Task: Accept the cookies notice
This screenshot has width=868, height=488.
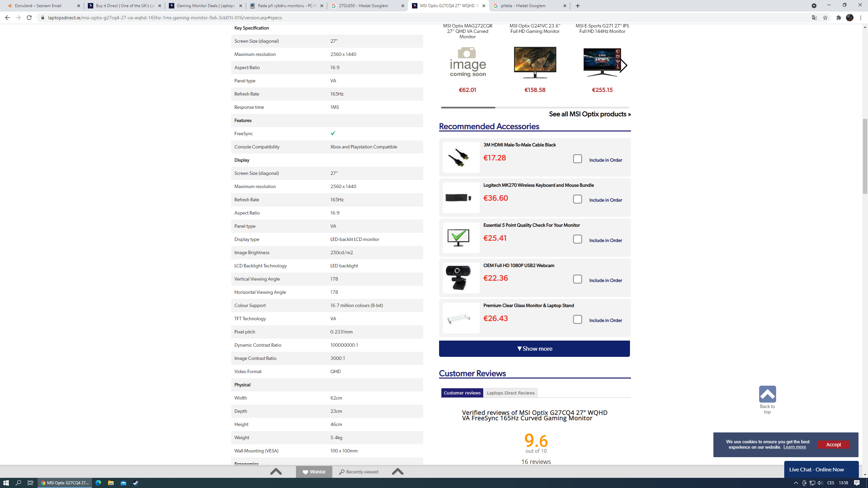Action: (833, 445)
